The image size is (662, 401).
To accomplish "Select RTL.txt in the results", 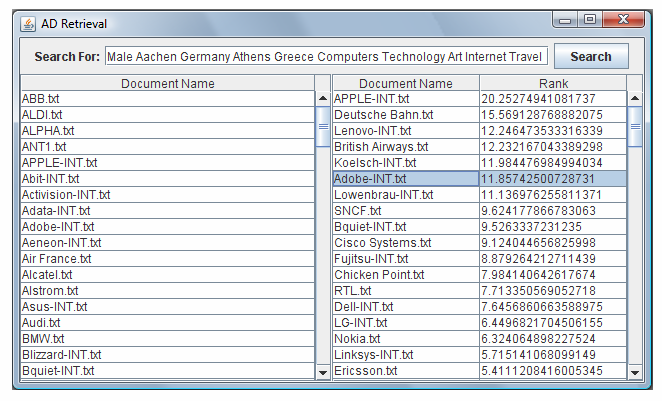I will pos(406,291).
